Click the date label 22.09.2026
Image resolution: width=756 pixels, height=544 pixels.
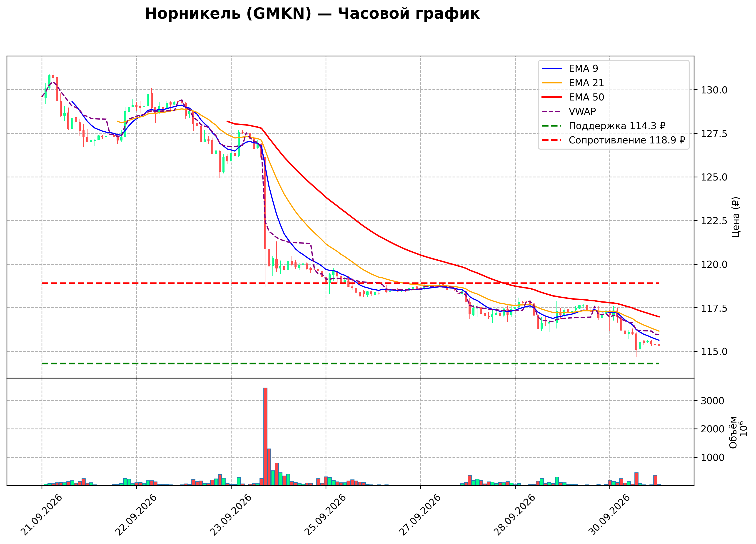tap(136, 515)
